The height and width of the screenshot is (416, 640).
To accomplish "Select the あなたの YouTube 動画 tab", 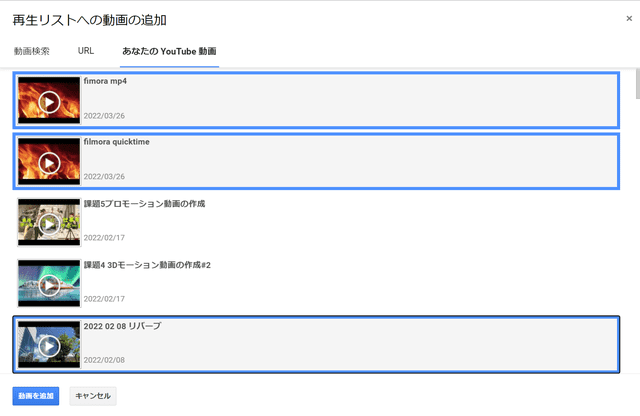I will pos(169,51).
